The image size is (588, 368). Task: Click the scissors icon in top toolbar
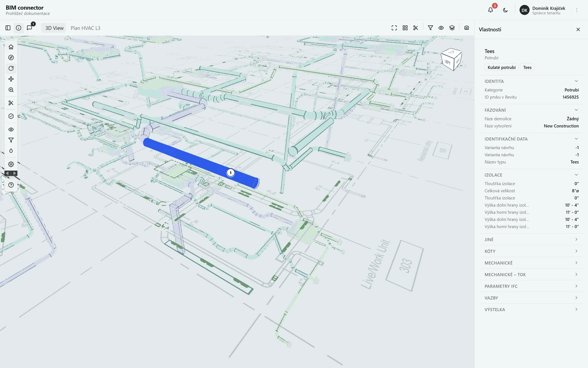(416, 28)
